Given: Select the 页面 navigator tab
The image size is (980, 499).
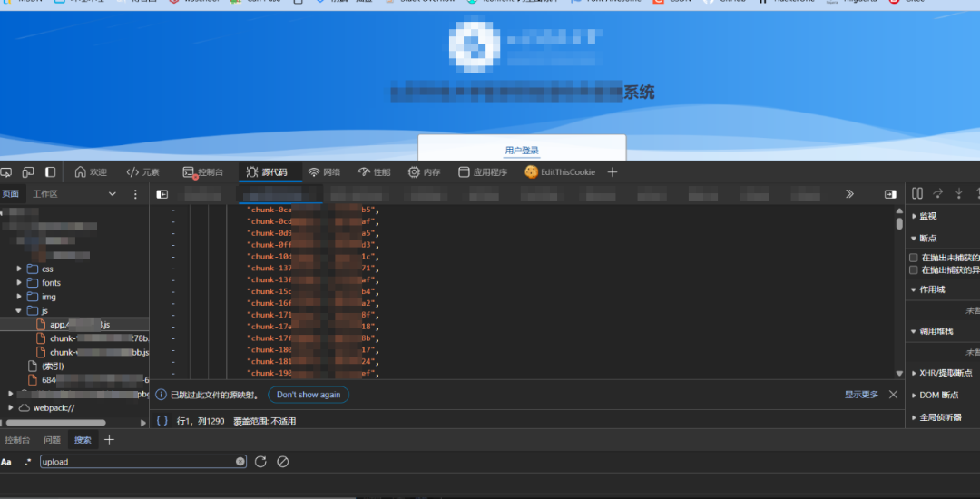Looking at the screenshot, I should (11, 194).
